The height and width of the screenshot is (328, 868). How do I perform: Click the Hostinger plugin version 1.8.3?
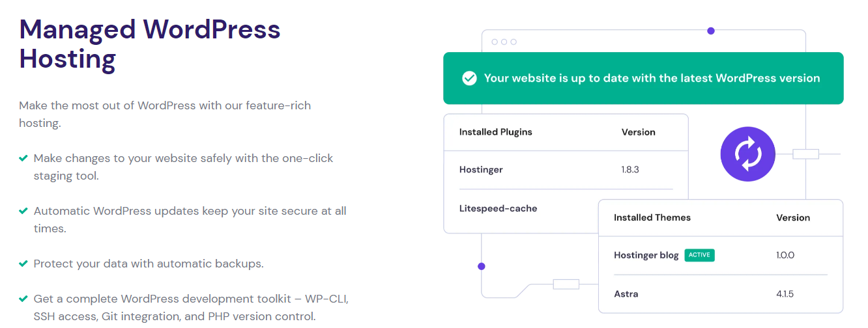pos(630,170)
